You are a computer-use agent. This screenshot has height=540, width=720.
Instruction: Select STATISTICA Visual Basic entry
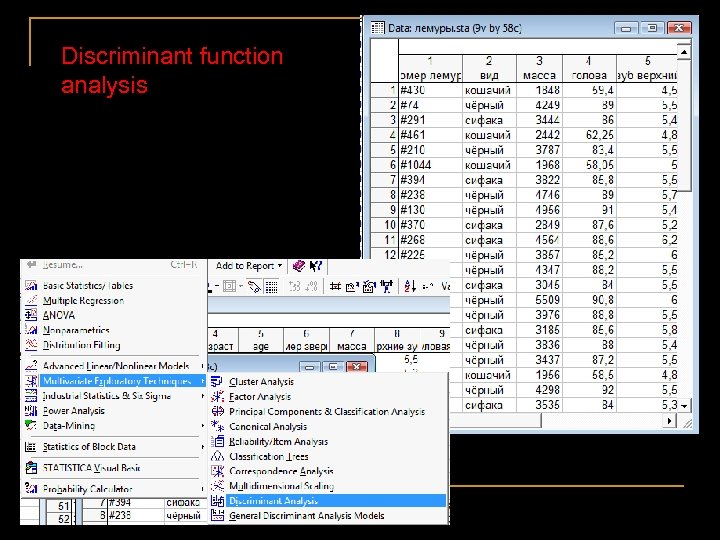pyautogui.click(x=91, y=468)
